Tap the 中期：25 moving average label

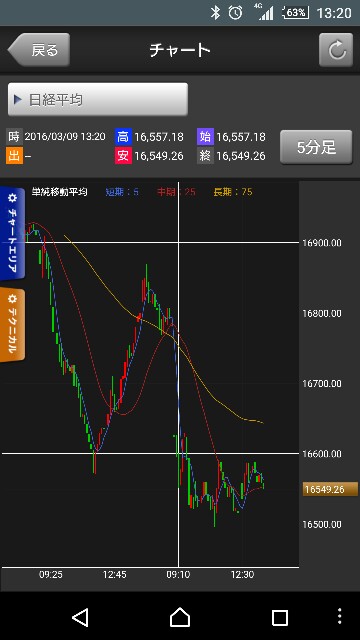(x=176, y=192)
